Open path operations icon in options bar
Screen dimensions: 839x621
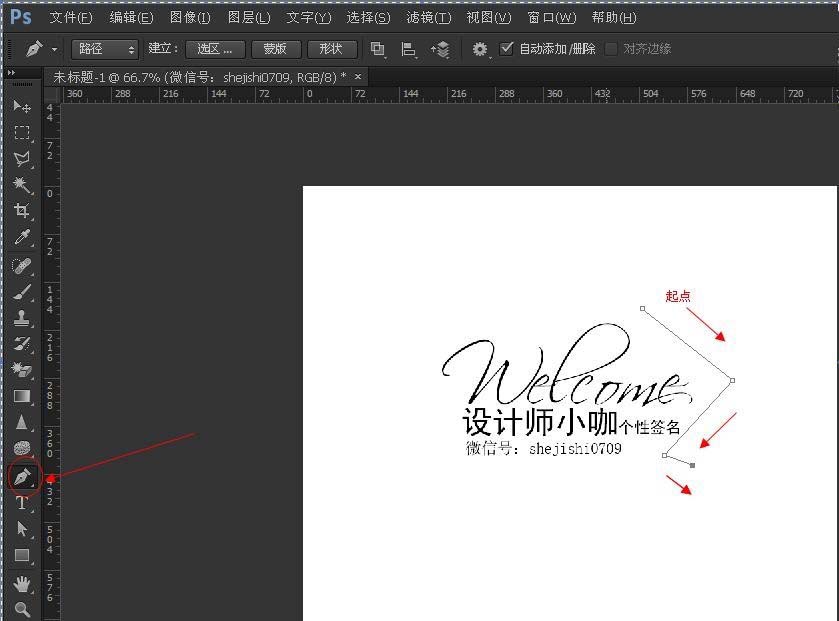coord(378,49)
